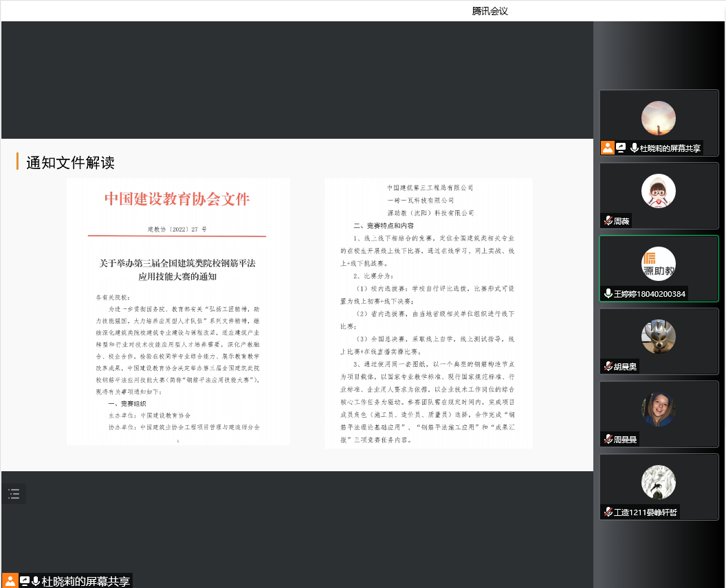The image size is (726, 588).
Task: Select 周薇 cartoon avatar thumbnail
Action: 659,191
